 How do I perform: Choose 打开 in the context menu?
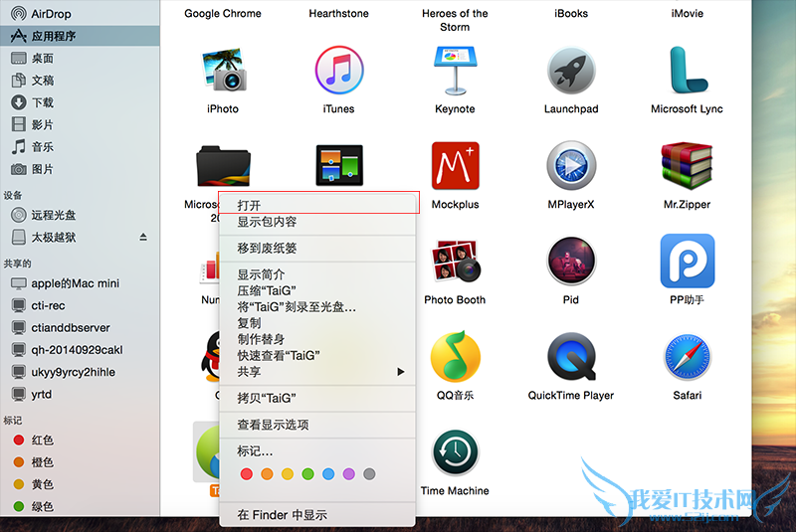317,205
